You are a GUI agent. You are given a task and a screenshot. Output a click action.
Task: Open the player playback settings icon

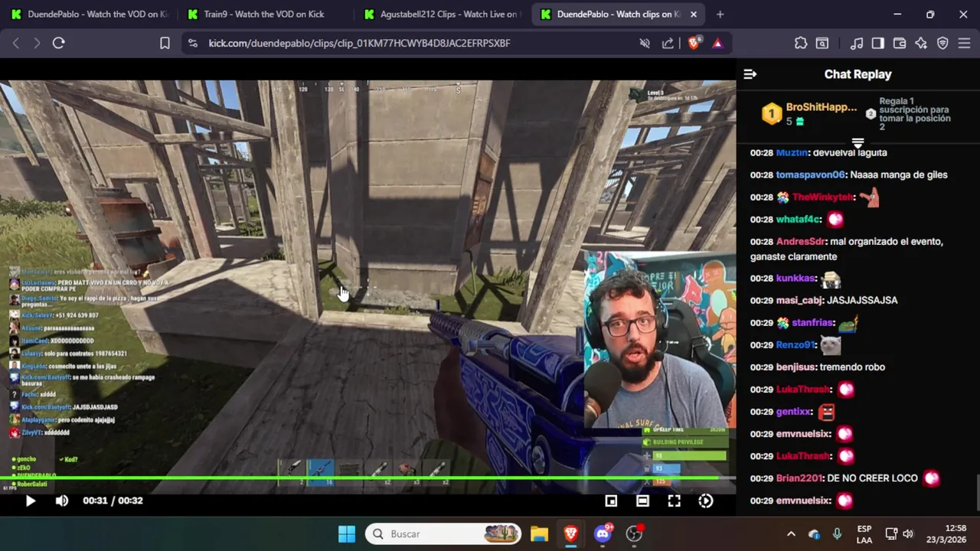pyautogui.click(x=706, y=500)
